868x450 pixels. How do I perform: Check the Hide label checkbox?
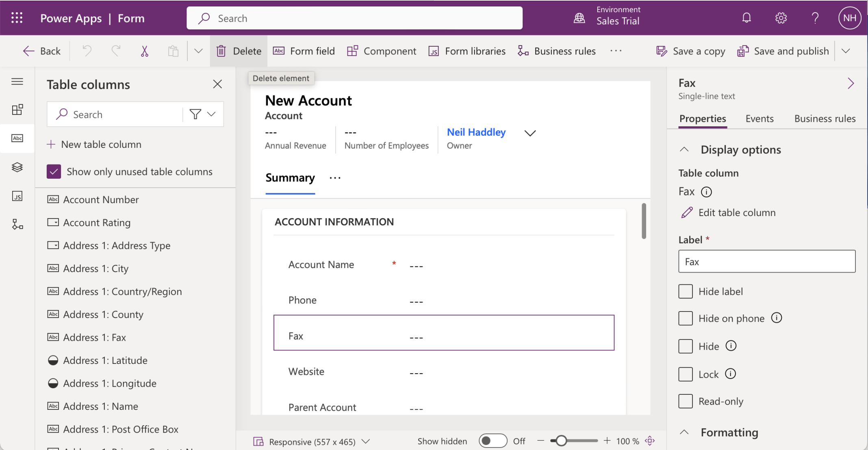point(686,291)
